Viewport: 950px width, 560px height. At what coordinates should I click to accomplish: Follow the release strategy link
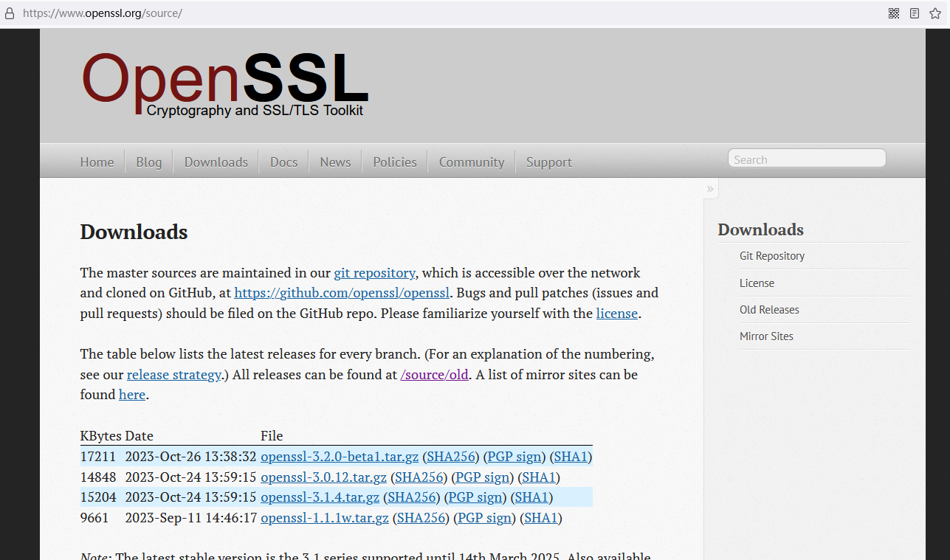174,375
